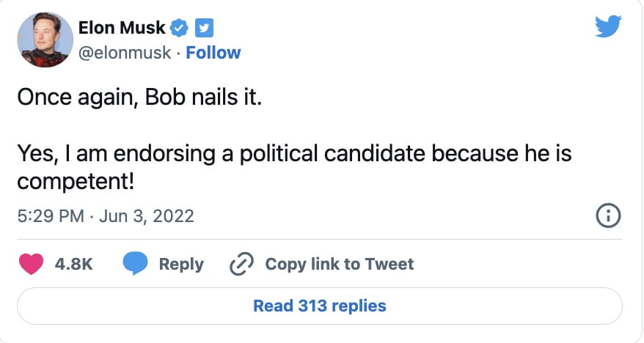Click the text "Once again, Bob nails it."
The width and height of the screenshot is (644, 343).
pos(139,98)
